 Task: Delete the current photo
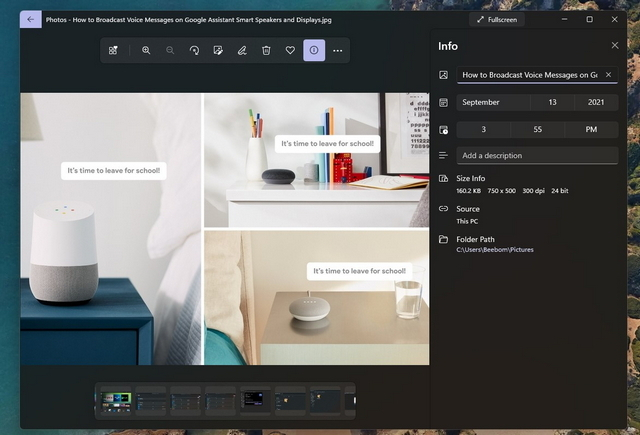coord(266,50)
